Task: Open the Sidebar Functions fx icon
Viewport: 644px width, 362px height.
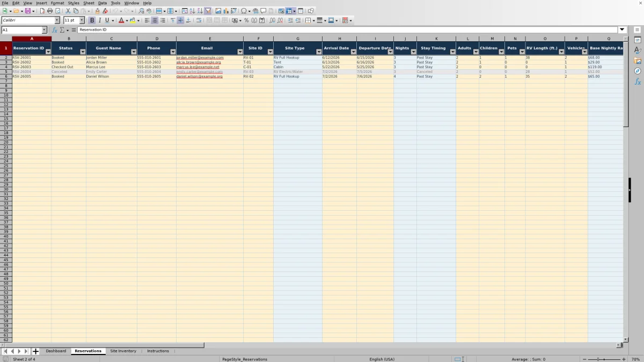Action: [638, 82]
